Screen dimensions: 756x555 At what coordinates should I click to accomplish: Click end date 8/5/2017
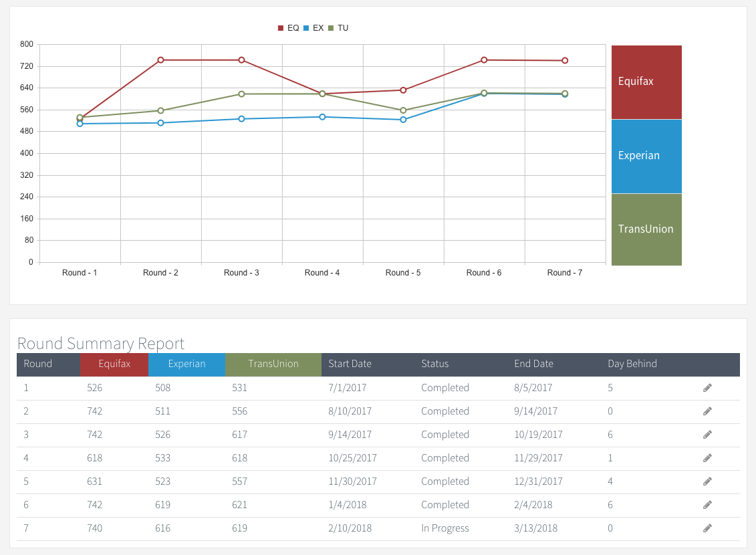click(533, 388)
